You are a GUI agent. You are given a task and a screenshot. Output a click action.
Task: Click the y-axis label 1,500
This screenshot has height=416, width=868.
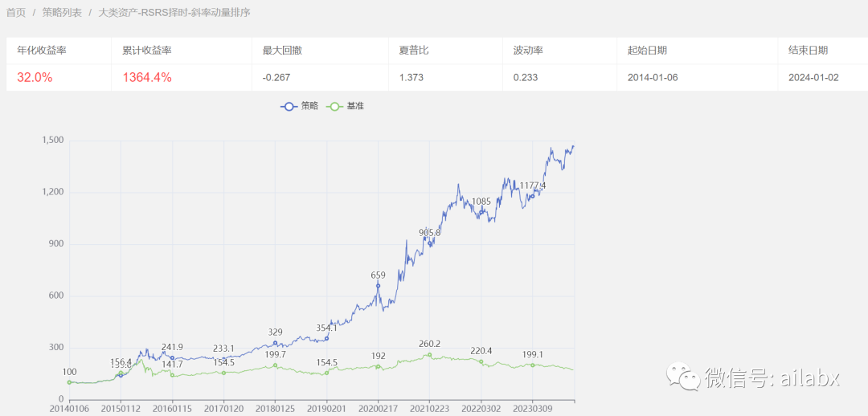point(52,141)
